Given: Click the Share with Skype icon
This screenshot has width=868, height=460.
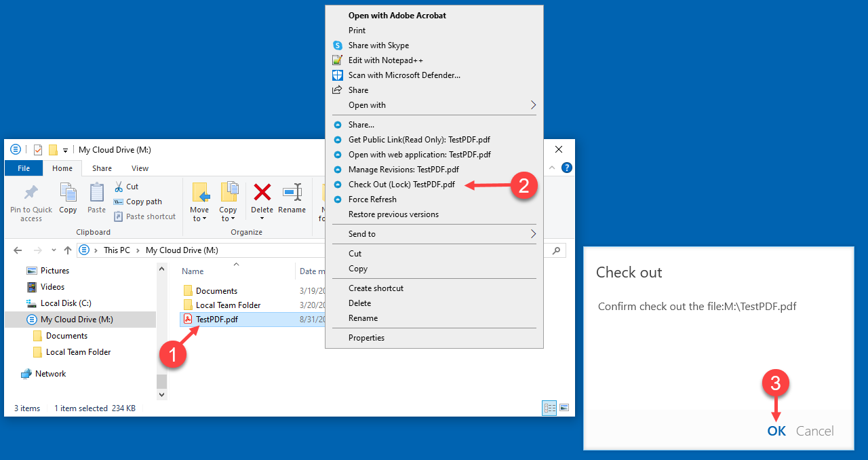Looking at the screenshot, I should (x=337, y=45).
